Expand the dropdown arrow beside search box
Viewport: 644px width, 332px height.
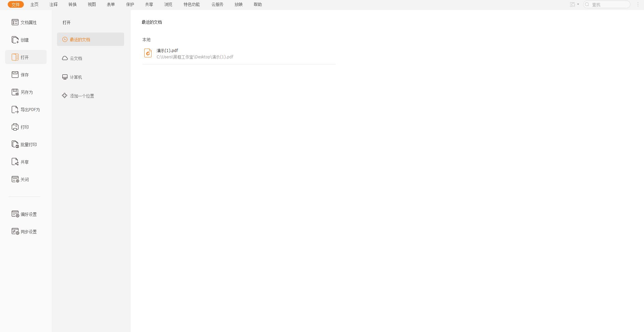(578, 4)
